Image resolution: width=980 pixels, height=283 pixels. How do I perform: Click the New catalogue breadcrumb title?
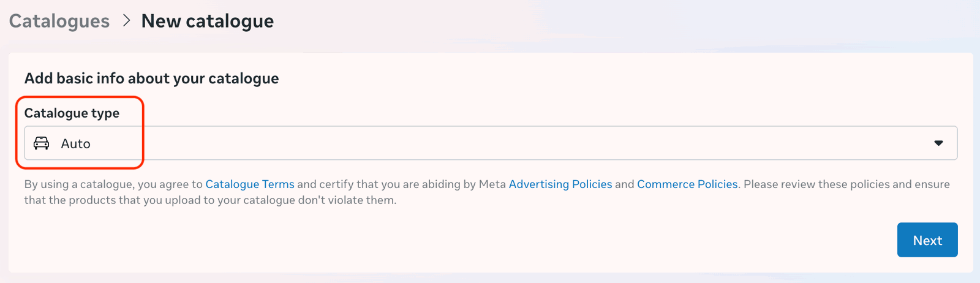pos(207,21)
